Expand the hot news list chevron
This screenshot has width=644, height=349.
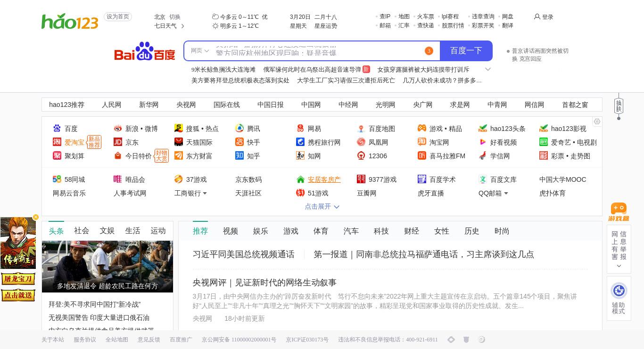tap(488, 69)
